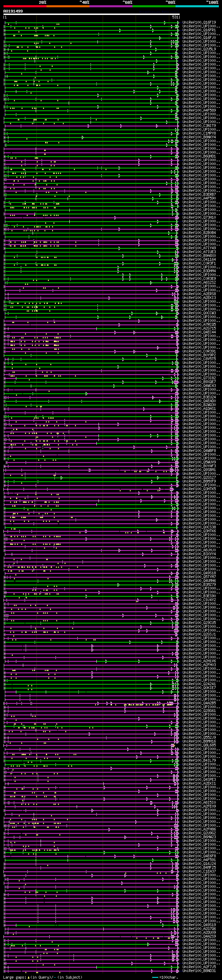Select hit label UniRef100_Q5TYM7

(x=199, y=577)
